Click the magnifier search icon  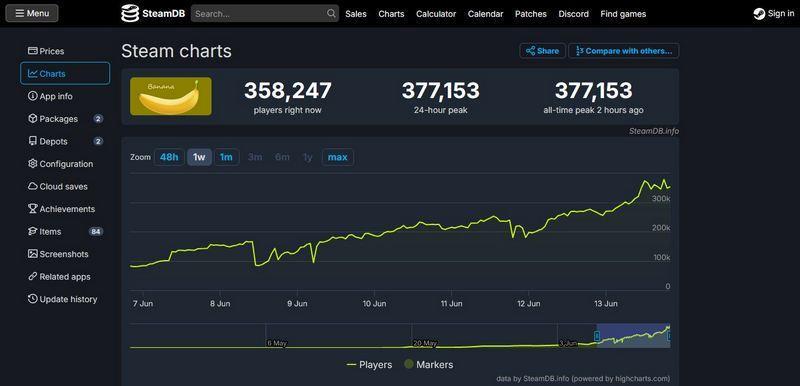pyautogui.click(x=332, y=14)
